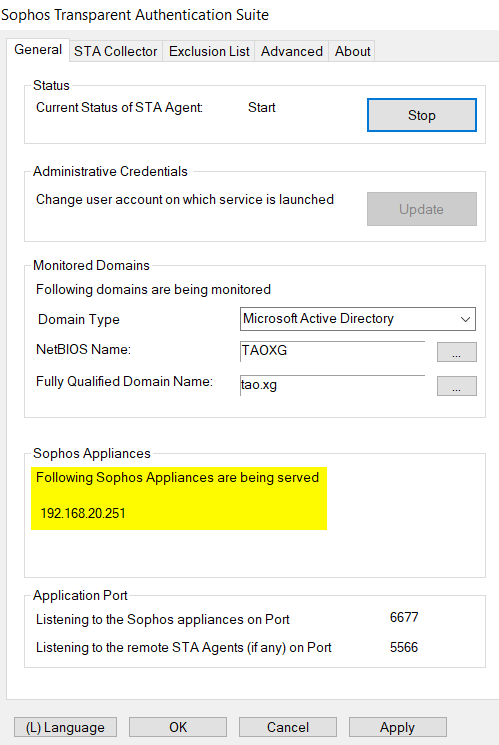The image size is (499, 745).
Task: Confirm with the OK button
Action: click(178, 727)
